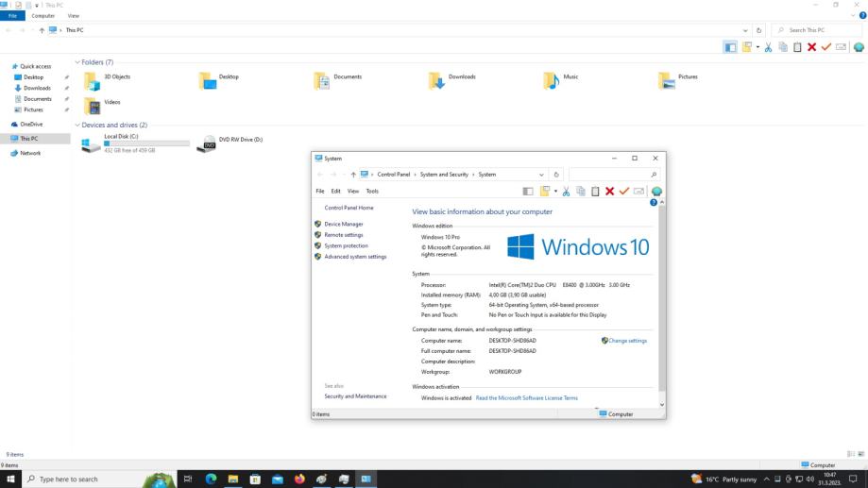Collapse the Folders (7) group
Screen dimensions: 868x488
pyautogui.click(x=77, y=62)
